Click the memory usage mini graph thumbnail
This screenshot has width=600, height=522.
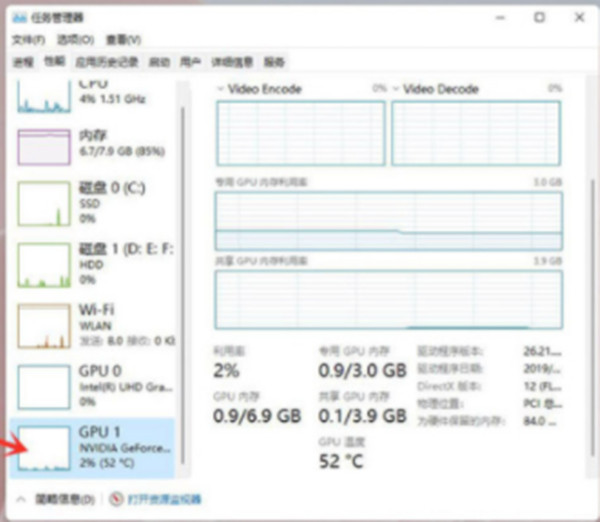[44, 147]
